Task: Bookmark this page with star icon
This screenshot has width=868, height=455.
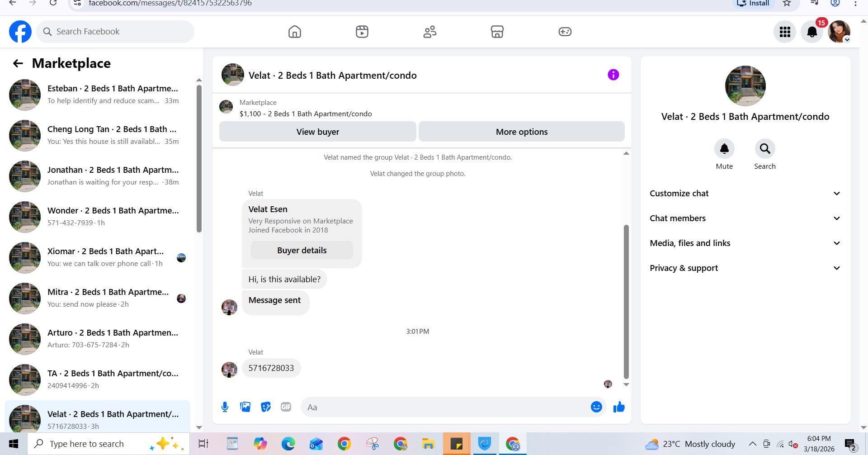Action: 787,3
